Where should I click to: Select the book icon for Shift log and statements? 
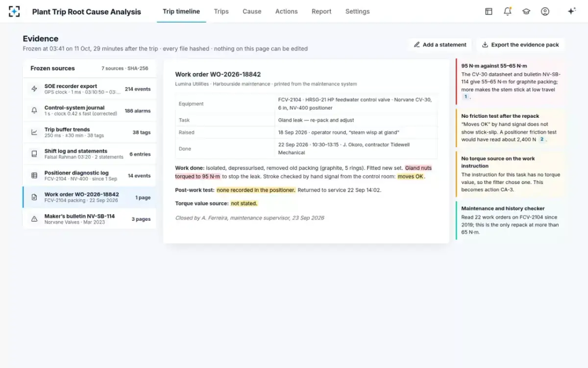click(34, 154)
